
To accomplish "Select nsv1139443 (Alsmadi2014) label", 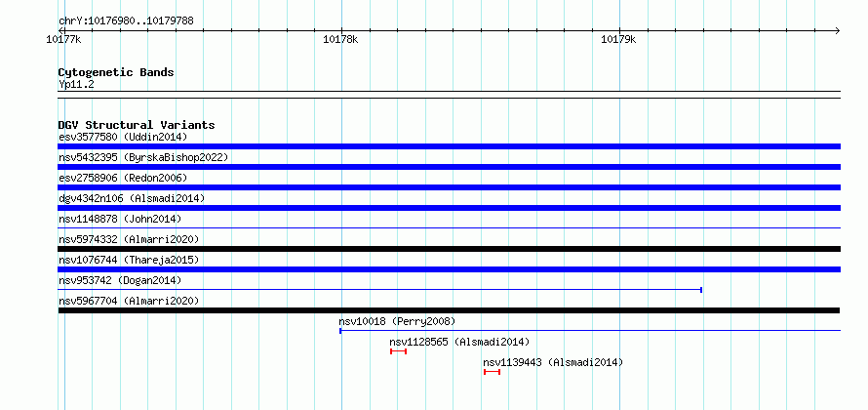I will (553, 362).
